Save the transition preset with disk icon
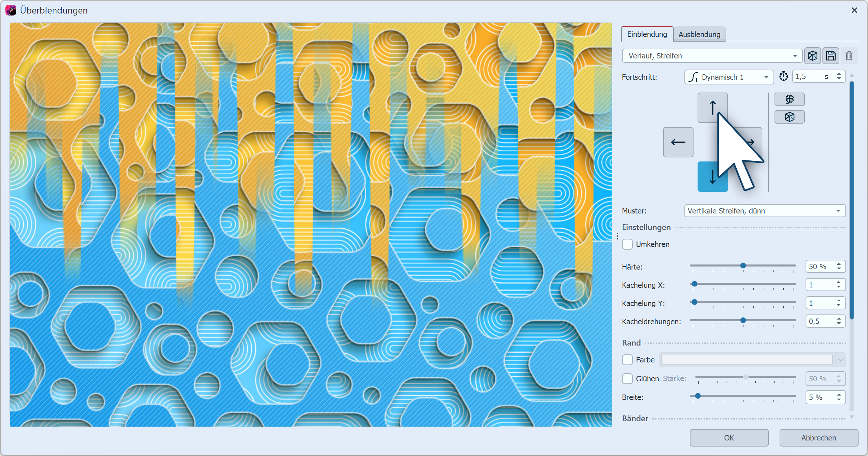The height and width of the screenshot is (456, 868). 831,56
